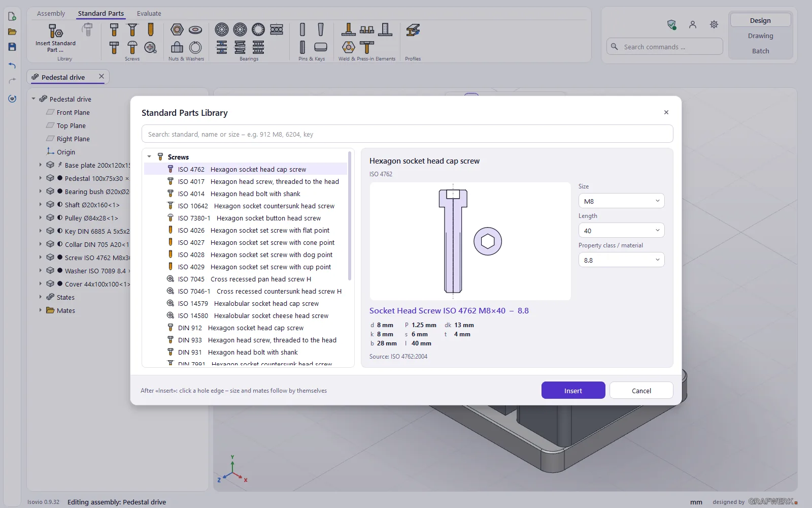812x508 pixels.
Task: Click the hex nut icon in Nuts & Washers
Action: tap(177, 30)
